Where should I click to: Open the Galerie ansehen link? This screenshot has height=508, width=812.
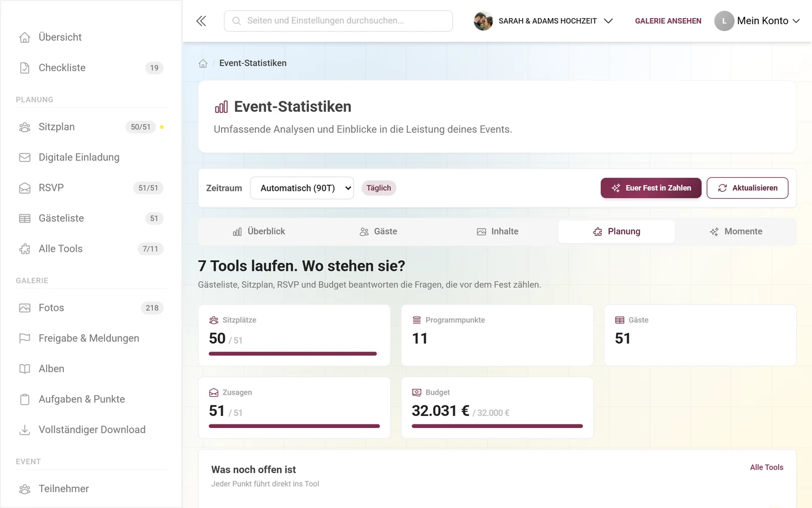668,21
